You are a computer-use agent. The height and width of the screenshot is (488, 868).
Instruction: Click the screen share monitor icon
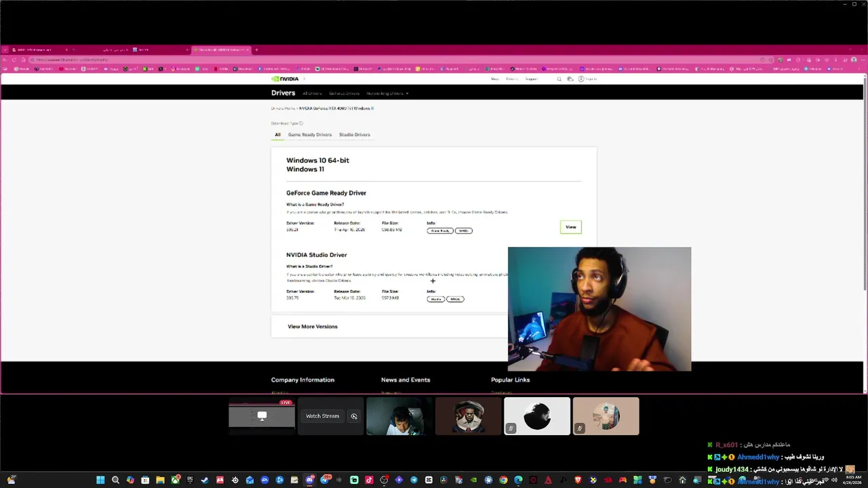pyautogui.click(x=262, y=415)
